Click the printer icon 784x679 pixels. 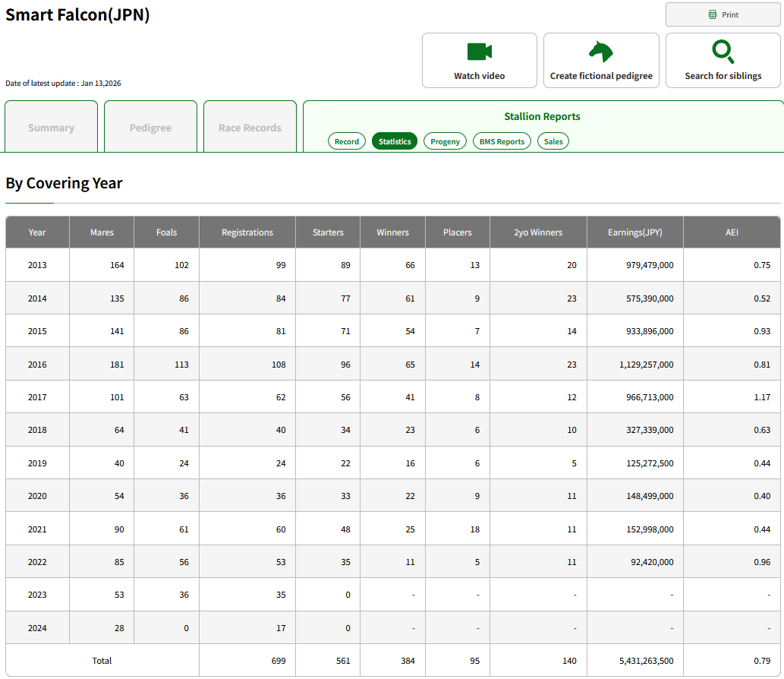tap(713, 14)
